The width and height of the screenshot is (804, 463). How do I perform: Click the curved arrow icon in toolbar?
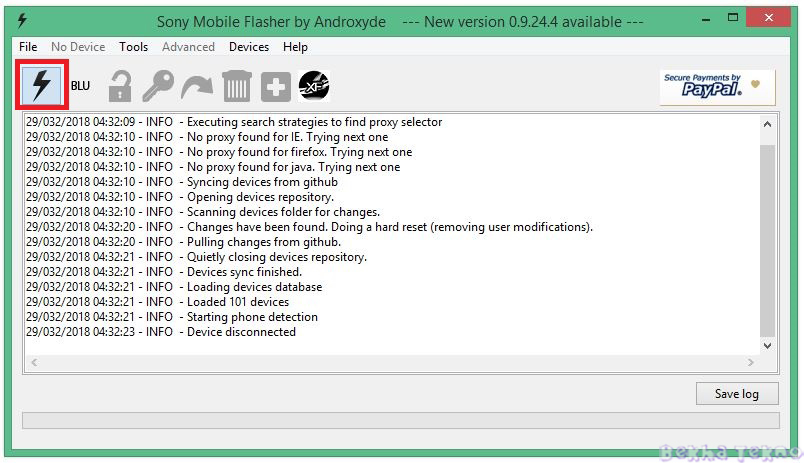coord(197,87)
